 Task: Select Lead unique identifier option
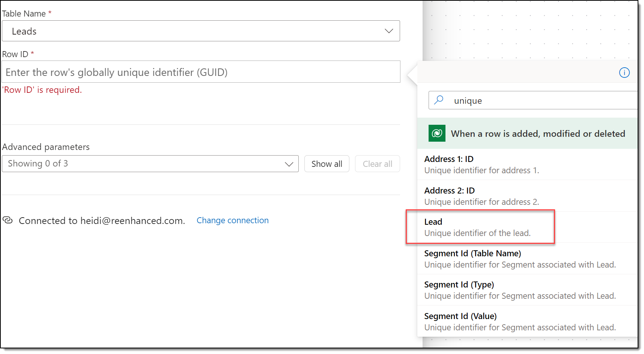(527, 227)
